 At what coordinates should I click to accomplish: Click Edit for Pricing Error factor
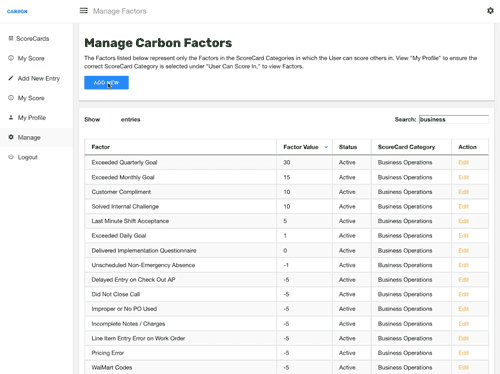pos(463,353)
